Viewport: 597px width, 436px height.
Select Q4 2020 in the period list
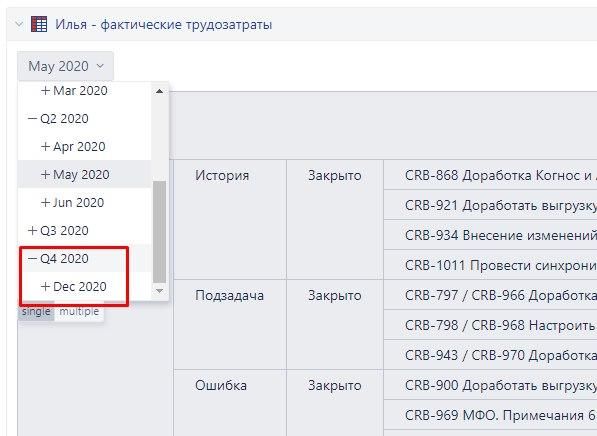[64, 259]
